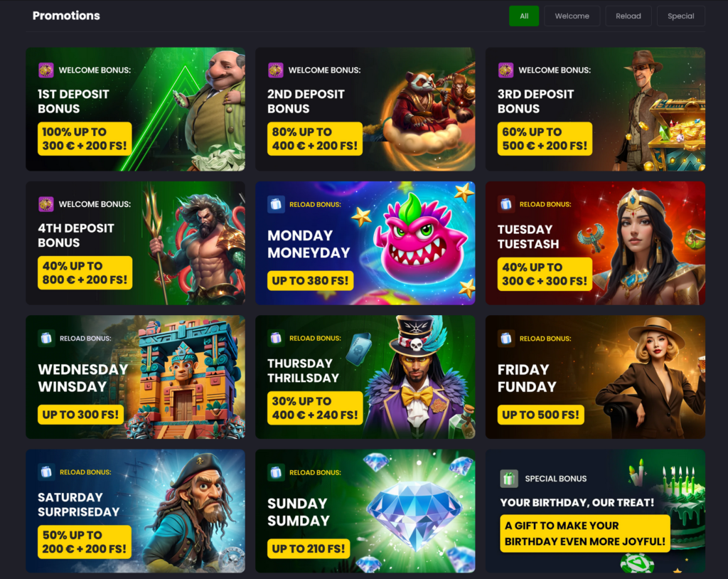
Task: Open the Wednesday Winsday promotion card
Action: coord(135,377)
